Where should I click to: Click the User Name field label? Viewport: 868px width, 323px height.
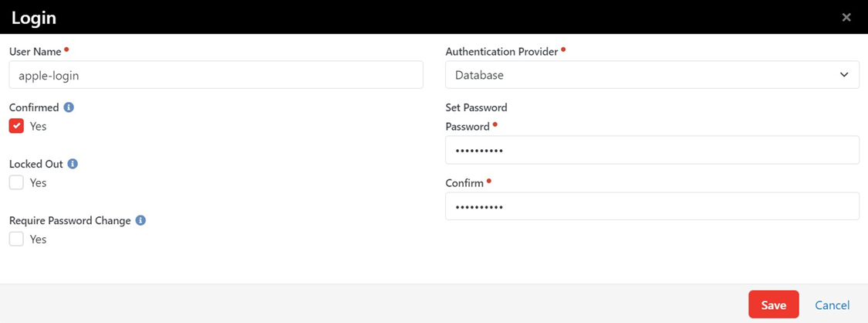coord(35,52)
